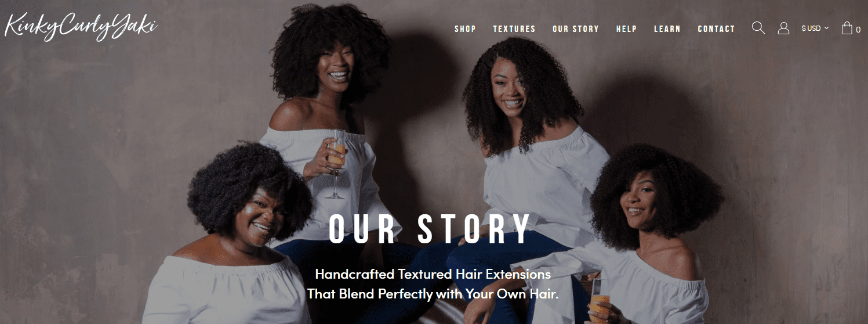Click the account user profile icon
This screenshot has height=324, width=868.
(783, 28)
